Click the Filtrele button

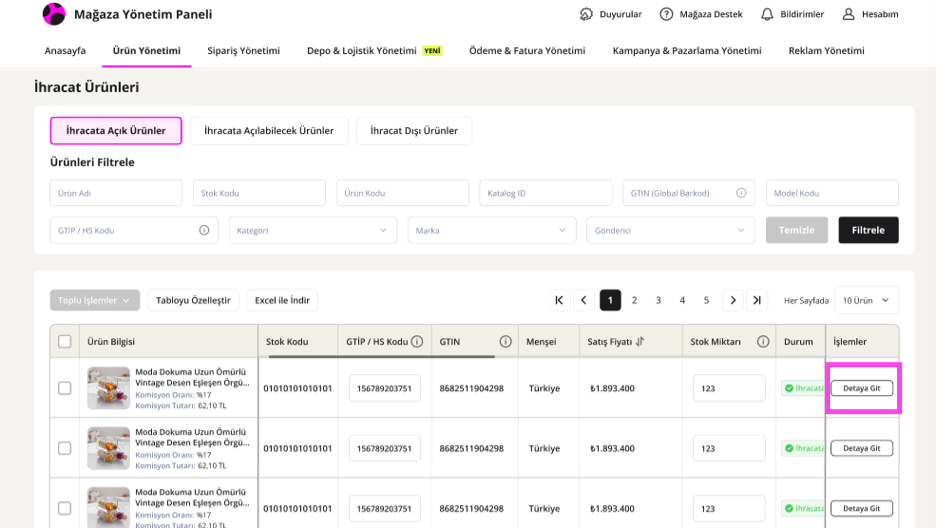point(869,230)
